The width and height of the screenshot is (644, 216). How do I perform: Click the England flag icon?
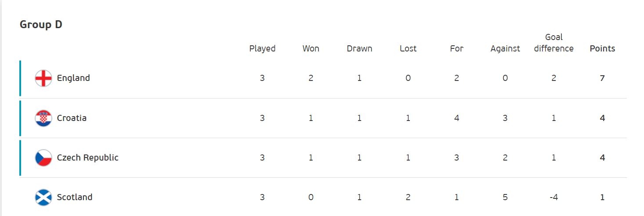click(x=43, y=78)
